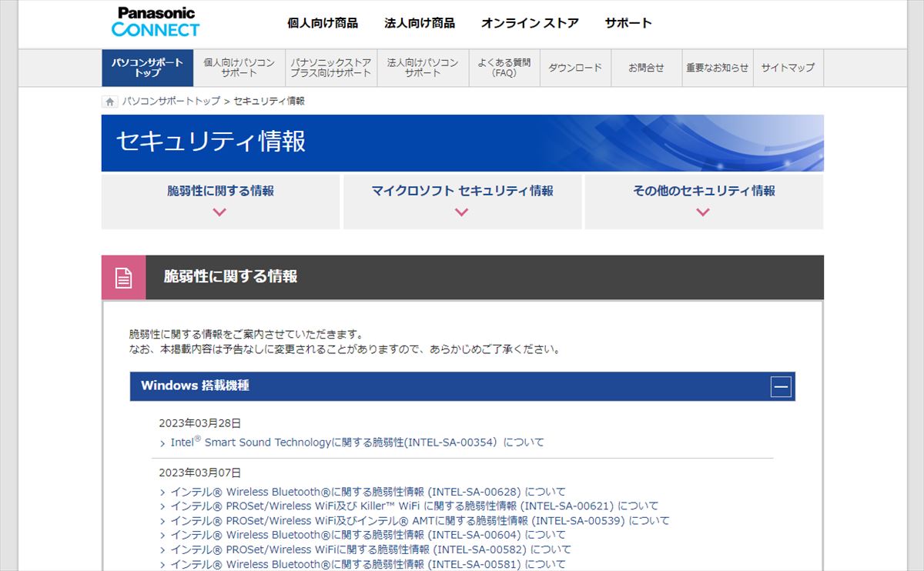Screen dimensions: 924x571
Task: Select パナソニックストアプラス向けサポート tab
Action: pos(330,68)
